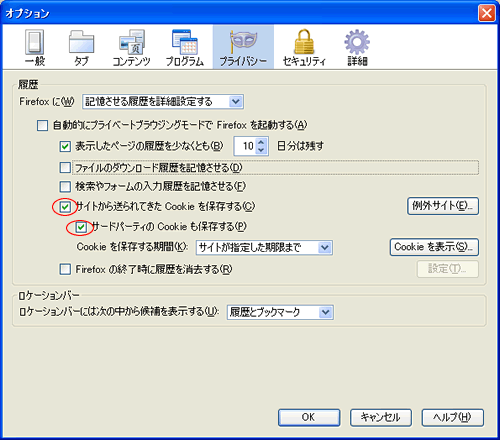The image size is (500, 440).
Task: Expand the 履歴とブックマーク location bar dropdown
Action: point(280,312)
